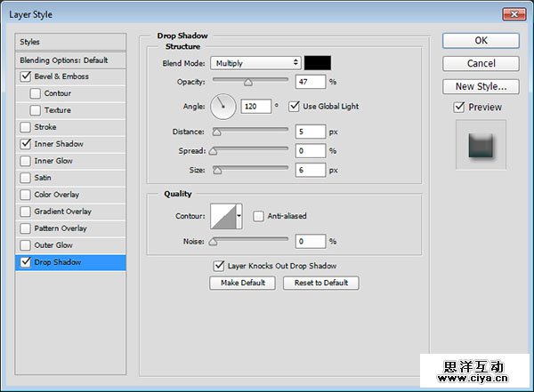Uncheck the Preview checkbox

(459, 108)
